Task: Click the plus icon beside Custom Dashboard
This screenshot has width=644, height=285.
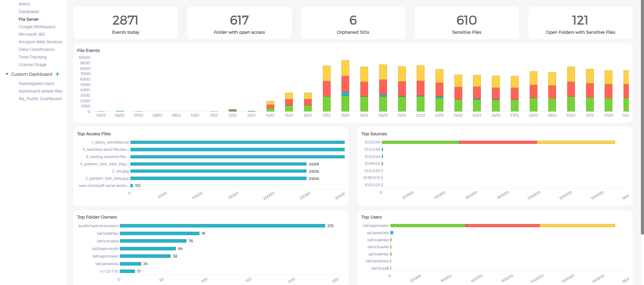Action: [57, 74]
